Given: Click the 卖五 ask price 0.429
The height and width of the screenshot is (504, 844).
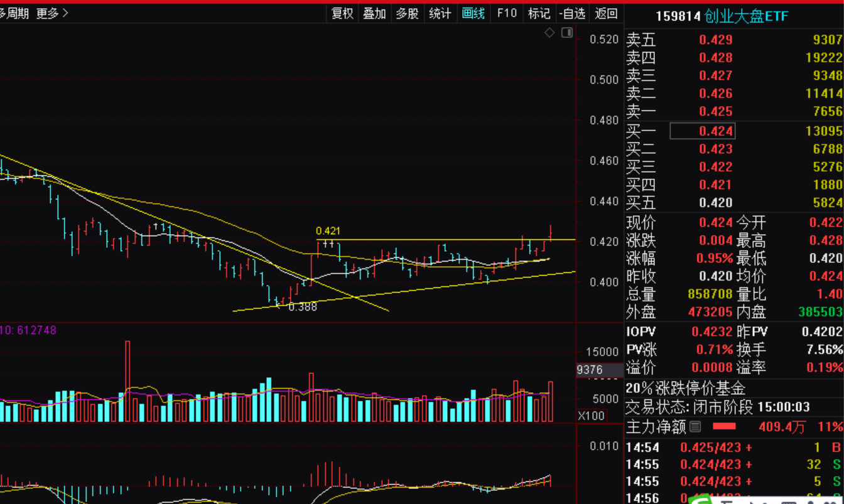Looking at the screenshot, I should click(716, 40).
